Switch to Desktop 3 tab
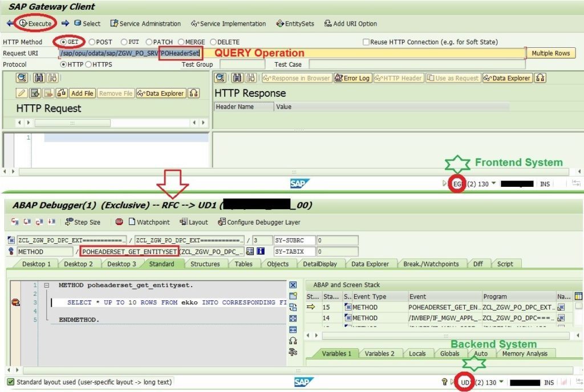 click(121, 264)
